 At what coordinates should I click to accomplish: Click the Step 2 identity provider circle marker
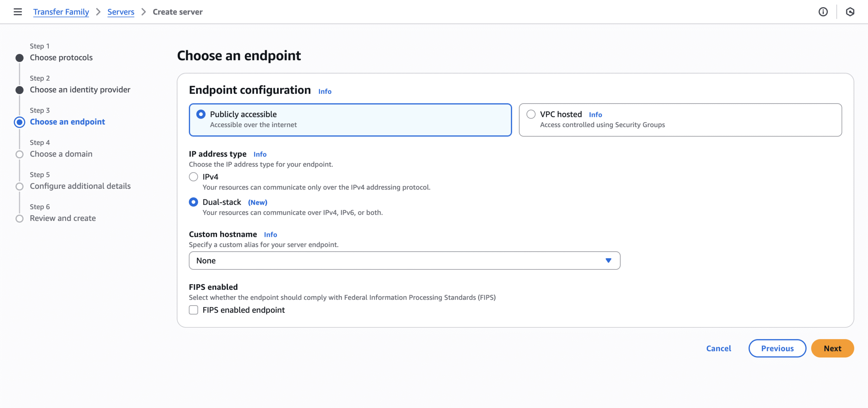20,90
